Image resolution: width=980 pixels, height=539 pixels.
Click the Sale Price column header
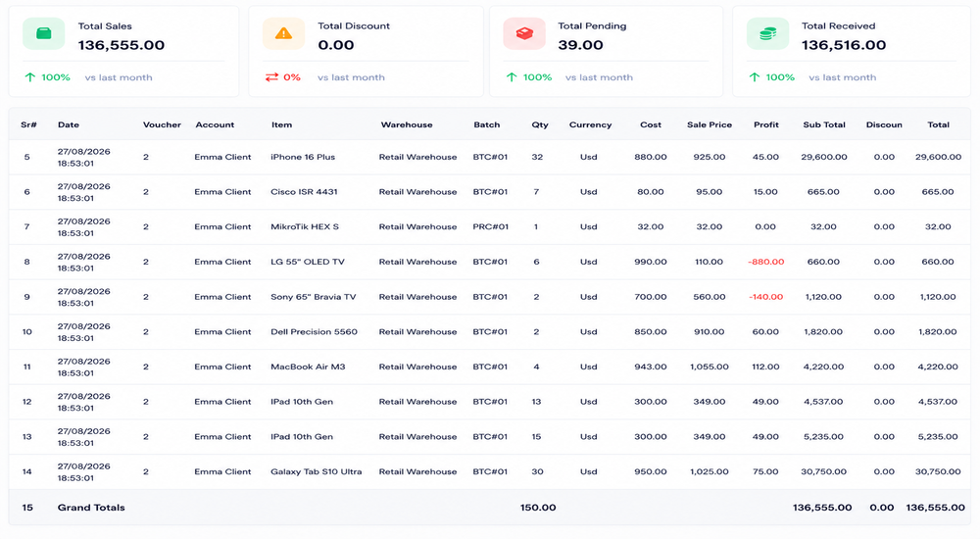710,125
